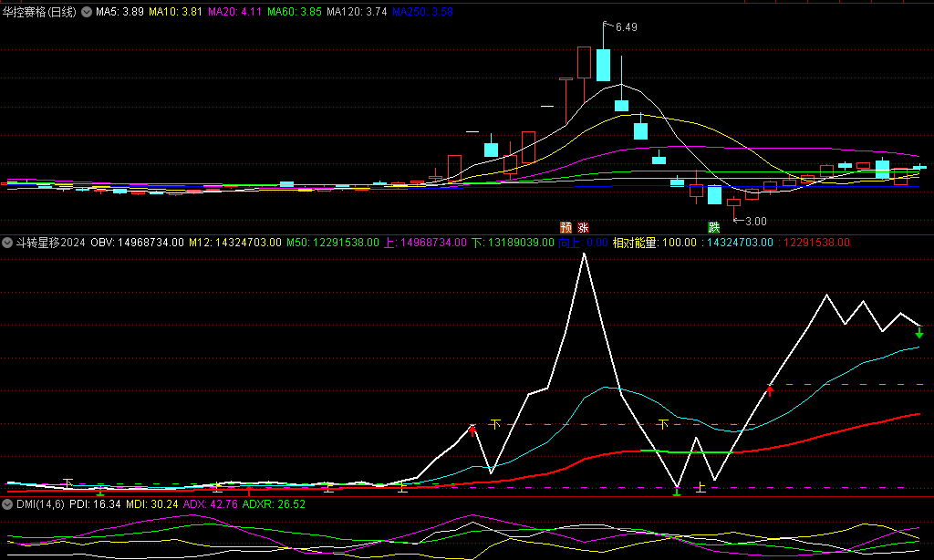The height and width of the screenshot is (560, 934).
Task: Select the yellow MA10: 3.81 legend label
Action: (x=177, y=12)
